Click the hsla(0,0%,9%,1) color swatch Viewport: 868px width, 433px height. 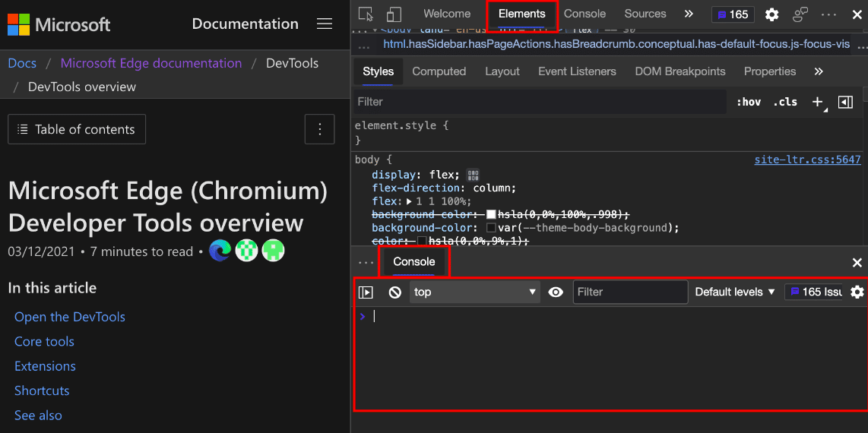point(422,241)
